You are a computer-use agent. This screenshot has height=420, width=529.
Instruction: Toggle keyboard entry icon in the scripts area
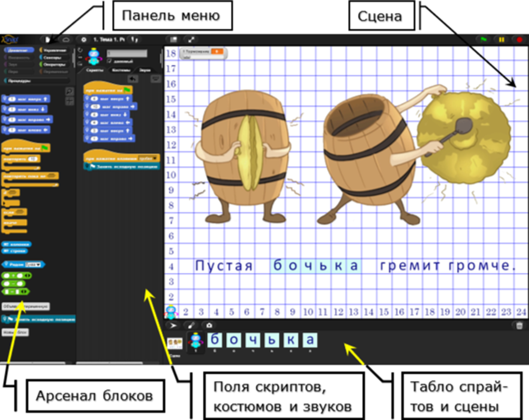(x=156, y=79)
